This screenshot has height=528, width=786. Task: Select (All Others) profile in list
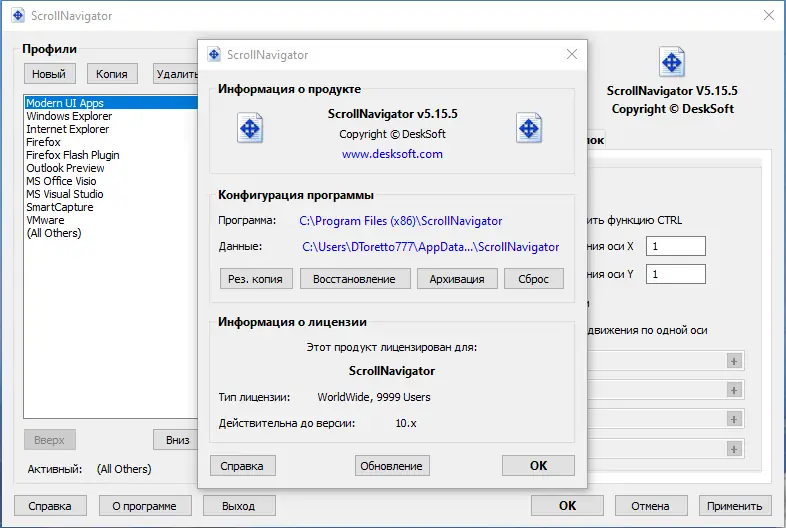(111, 233)
